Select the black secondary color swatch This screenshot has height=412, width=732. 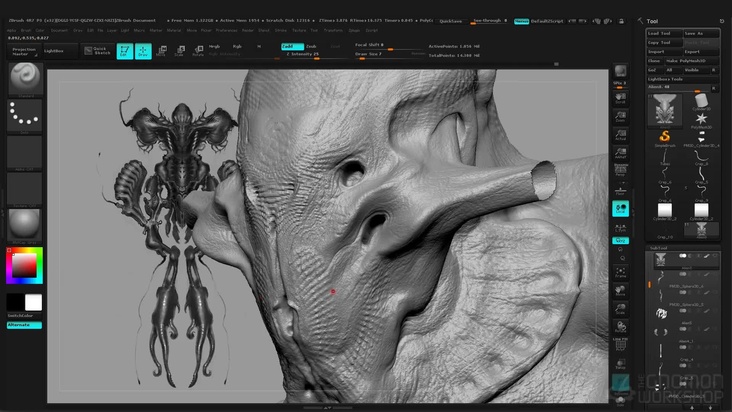(15, 302)
